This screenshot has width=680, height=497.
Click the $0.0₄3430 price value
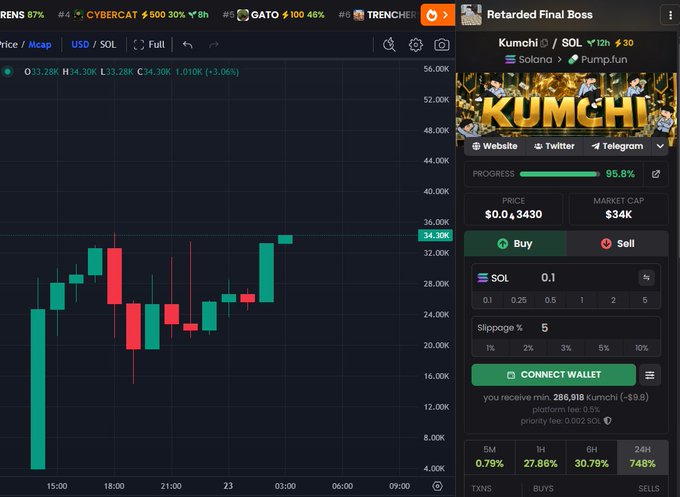[x=513, y=214]
